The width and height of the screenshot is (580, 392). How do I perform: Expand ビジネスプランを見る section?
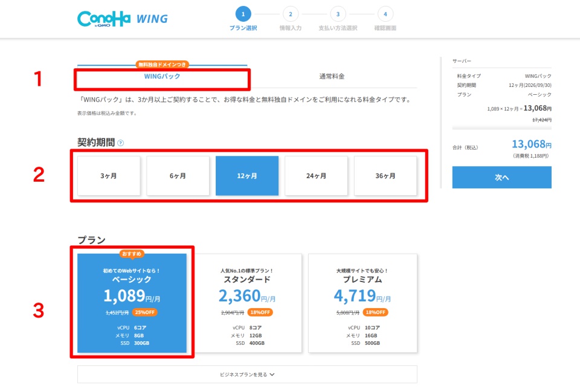click(247, 374)
